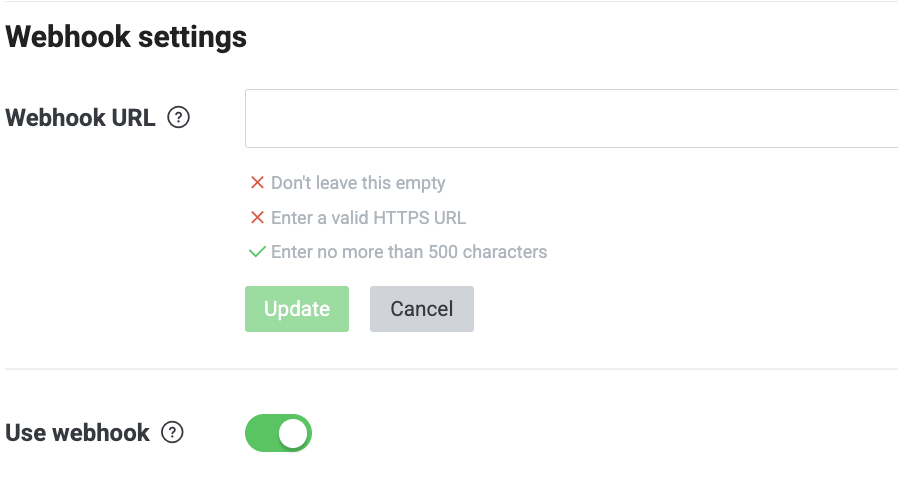Click red X beside "Enter a valid HTTPS URL"
898x498 pixels.
pyautogui.click(x=257, y=218)
